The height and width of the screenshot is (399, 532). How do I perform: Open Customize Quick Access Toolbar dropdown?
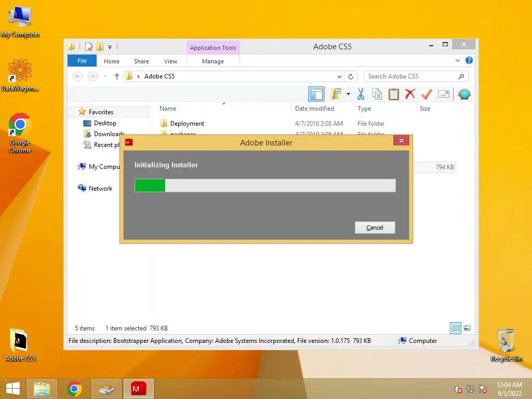point(110,47)
